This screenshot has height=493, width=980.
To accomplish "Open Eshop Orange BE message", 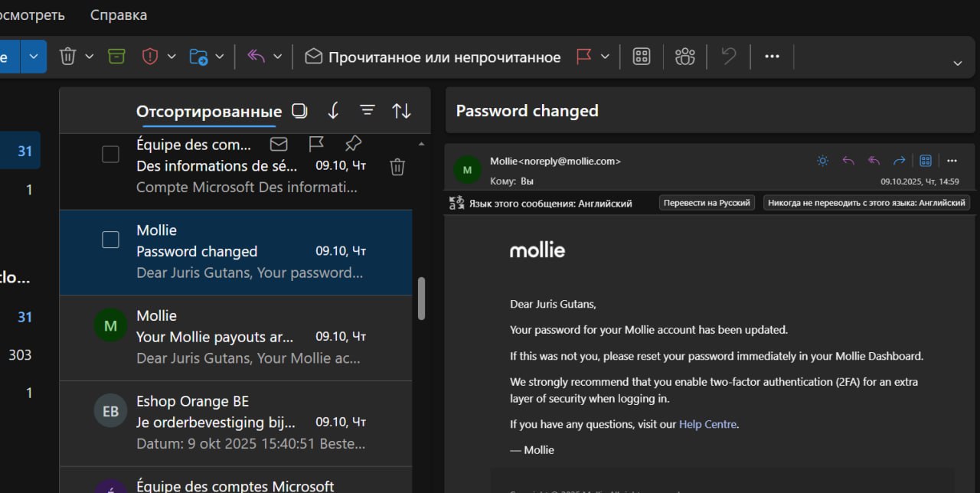I will coord(236,423).
